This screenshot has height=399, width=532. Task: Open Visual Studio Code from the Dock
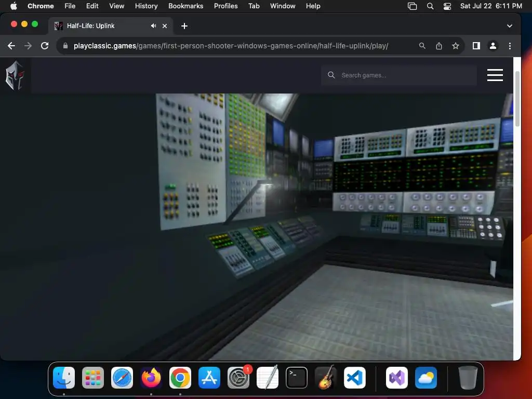[355, 378]
